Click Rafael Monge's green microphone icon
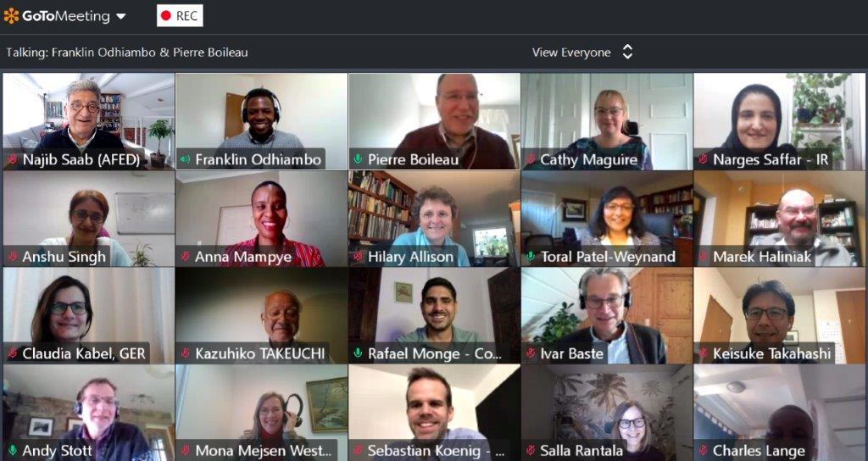The height and width of the screenshot is (461, 868). 358,353
